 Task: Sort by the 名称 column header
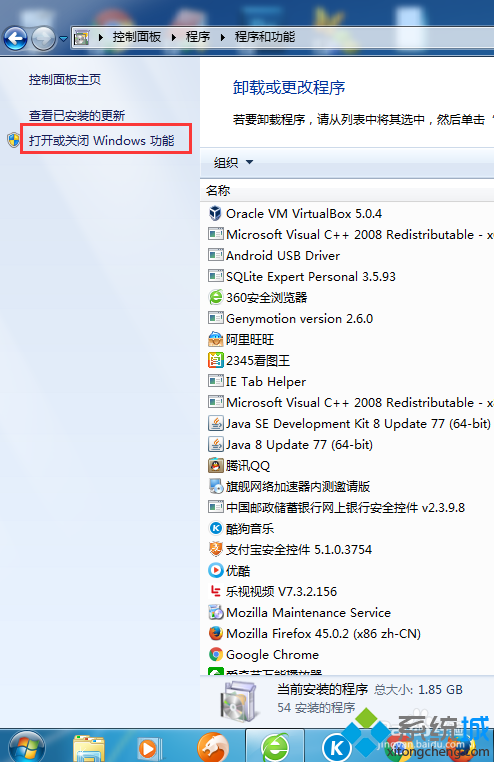(218, 190)
